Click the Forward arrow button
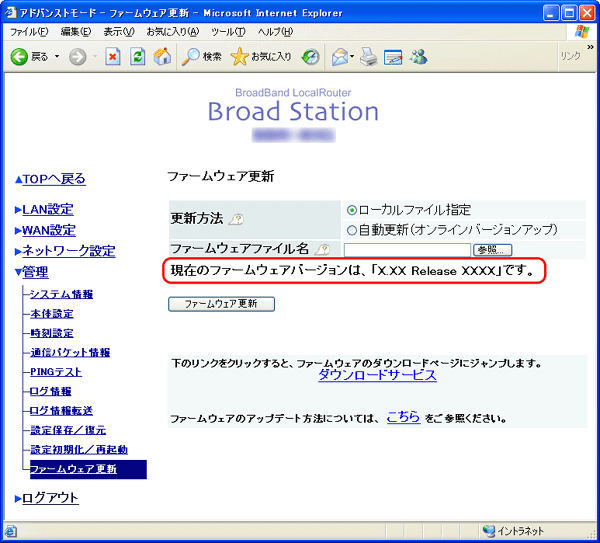The image size is (600, 543). tap(78, 57)
